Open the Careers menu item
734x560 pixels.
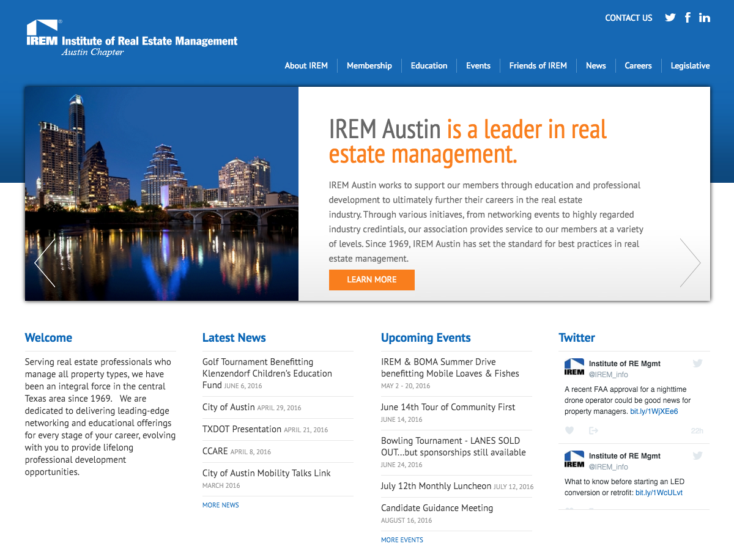(638, 65)
